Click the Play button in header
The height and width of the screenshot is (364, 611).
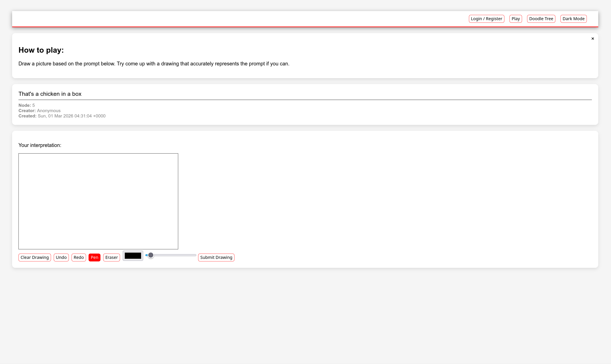click(x=515, y=19)
